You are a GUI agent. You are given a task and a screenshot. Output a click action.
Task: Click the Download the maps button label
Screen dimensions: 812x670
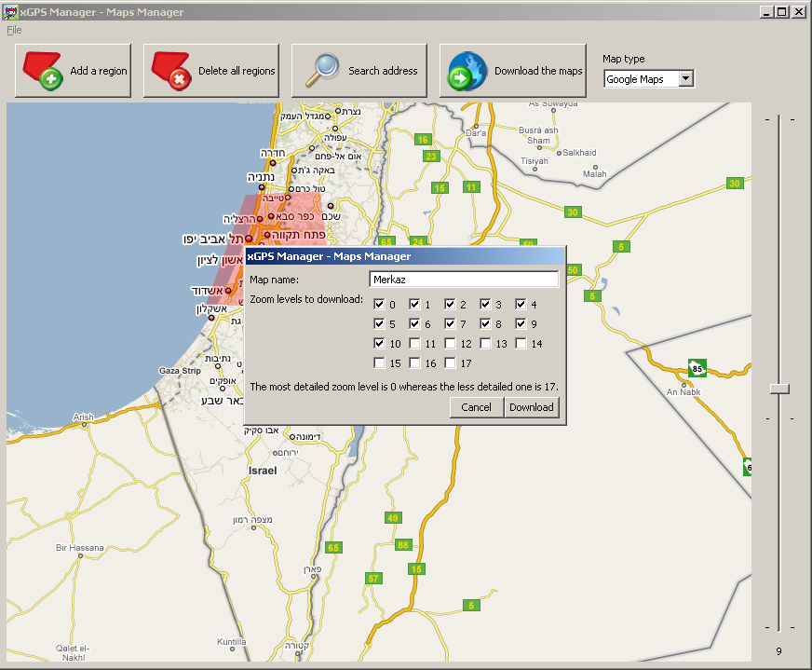click(x=538, y=71)
